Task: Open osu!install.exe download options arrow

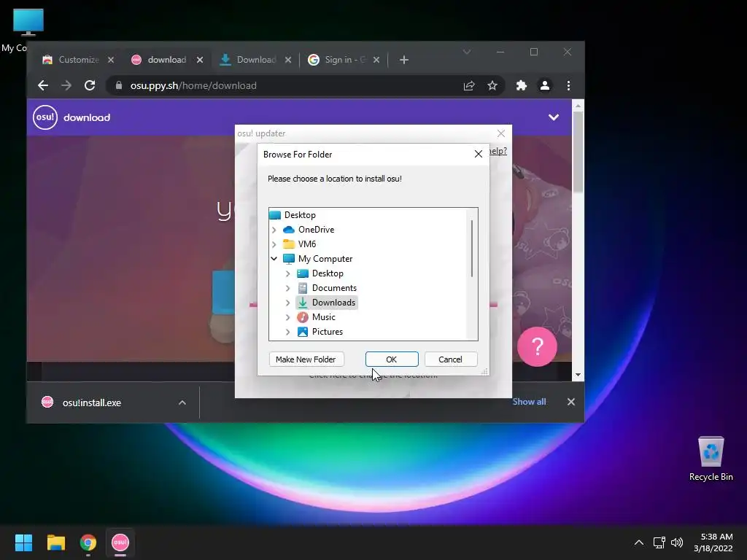Action: point(182,402)
